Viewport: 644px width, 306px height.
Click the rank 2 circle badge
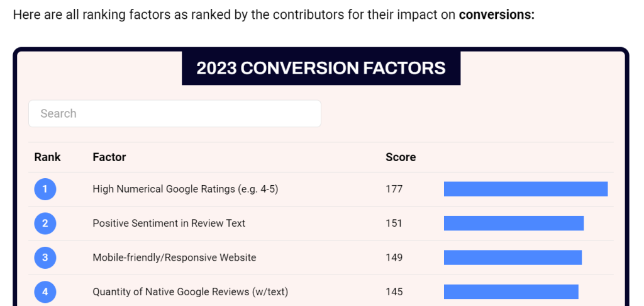point(45,223)
